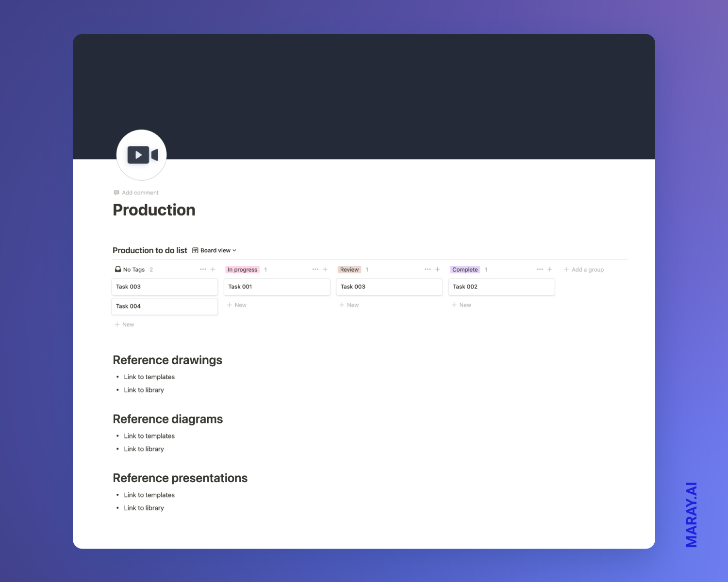
Task: Click the Reference drawings heading
Action: coord(167,360)
